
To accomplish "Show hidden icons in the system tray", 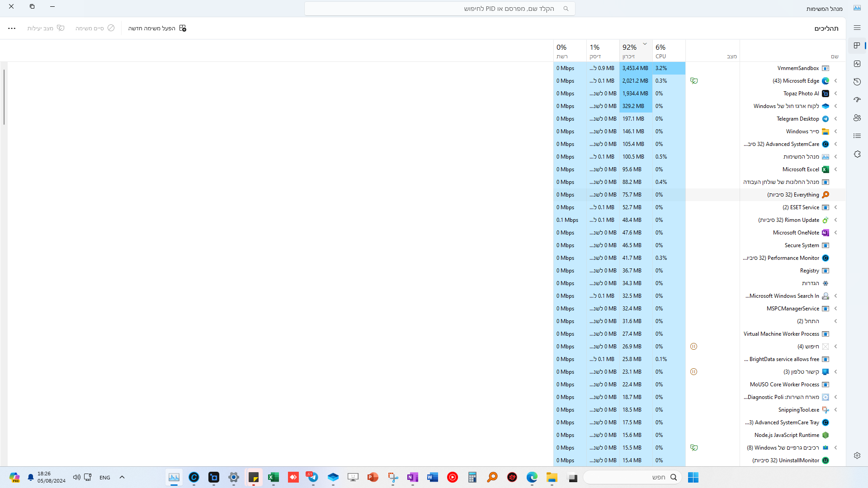I will 122,477.
